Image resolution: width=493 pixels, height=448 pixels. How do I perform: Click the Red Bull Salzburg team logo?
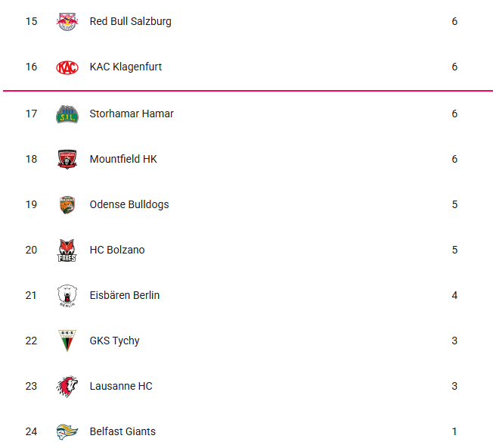67,21
